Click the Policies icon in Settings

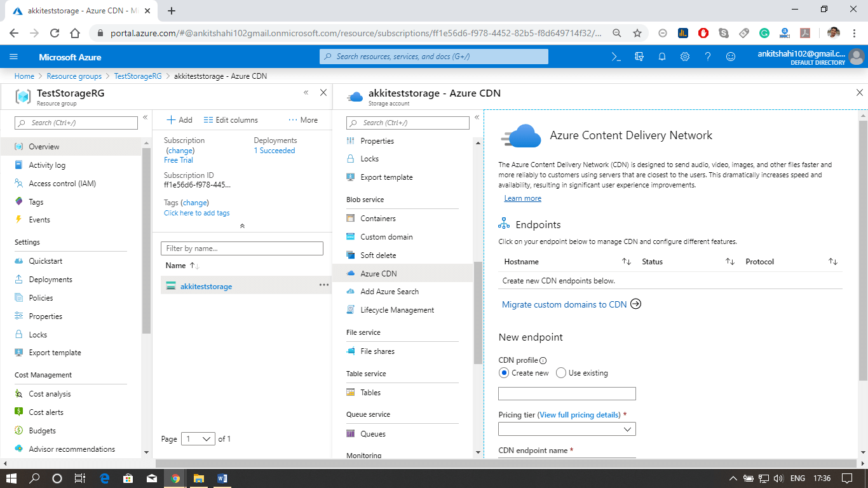[x=18, y=298]
